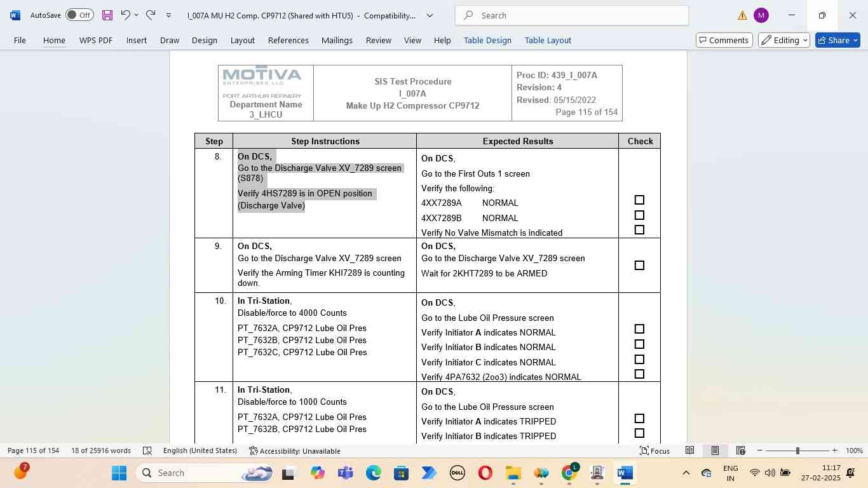The image size is (868, 488).
Task: Select the Print Layout view
Action: coord(715,451)
